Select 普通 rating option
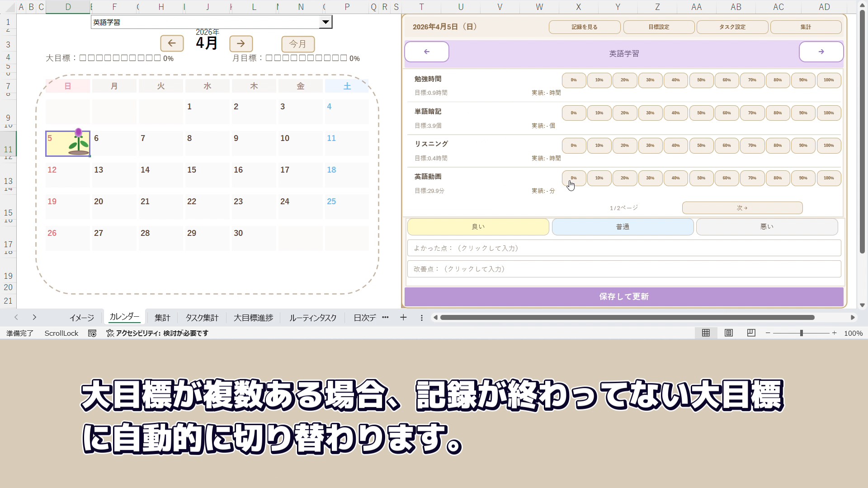Screen dimensions: 868x488 coord(623,227)
